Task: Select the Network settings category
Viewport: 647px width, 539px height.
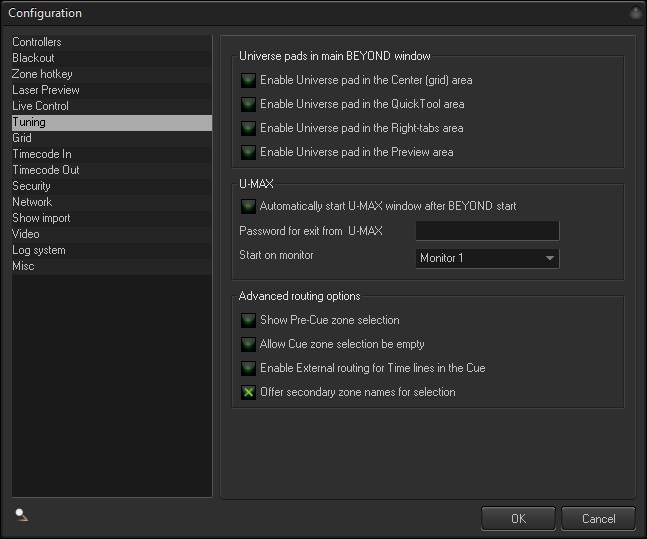Action: (x=32, y=202)
